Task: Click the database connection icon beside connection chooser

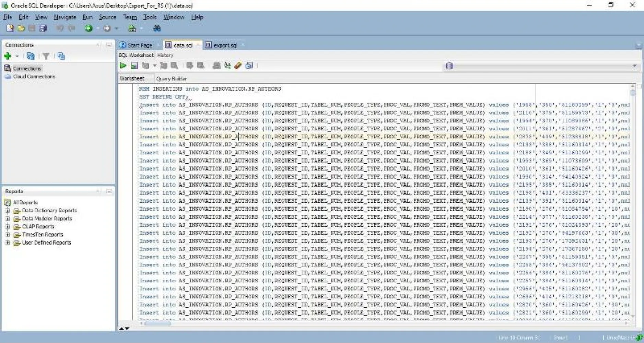Action: [449, 66]
